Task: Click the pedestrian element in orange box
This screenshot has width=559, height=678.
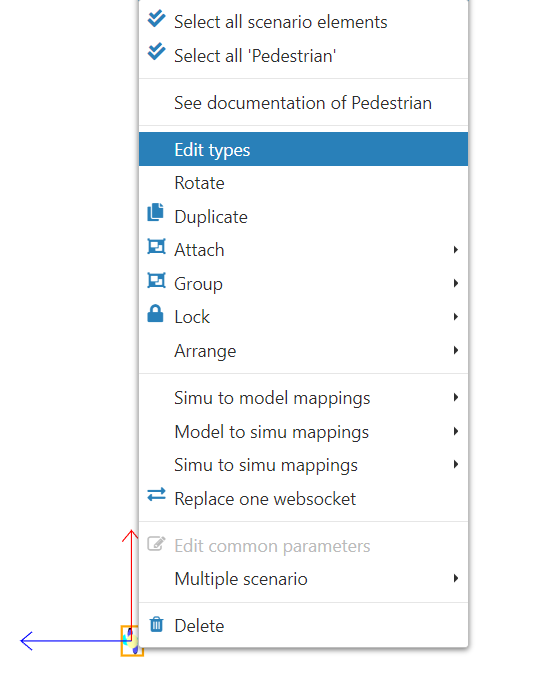Action: click(x=131, y=641)
